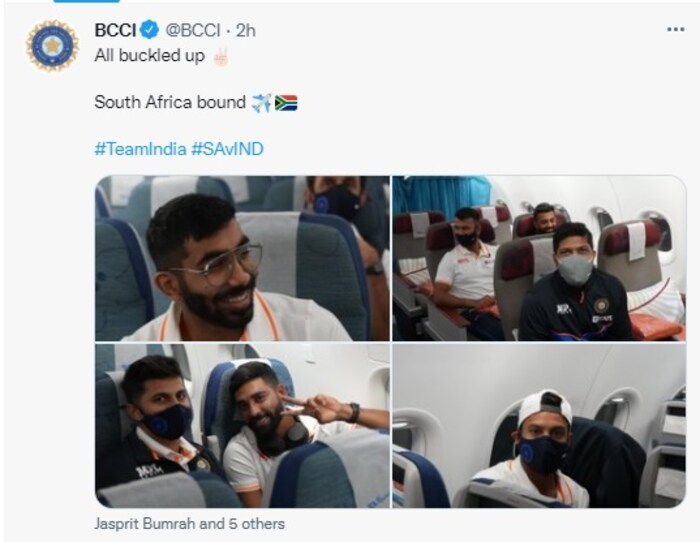Open photo of masked men in maroon seats
Viewport: 700px width, 542px height.
point(538,258)
